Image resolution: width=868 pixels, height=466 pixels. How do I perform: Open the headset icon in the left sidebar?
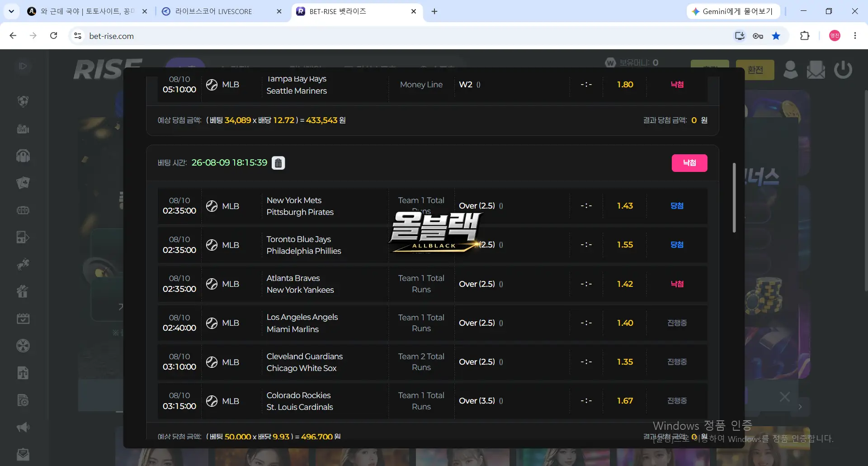pos(23,156)
